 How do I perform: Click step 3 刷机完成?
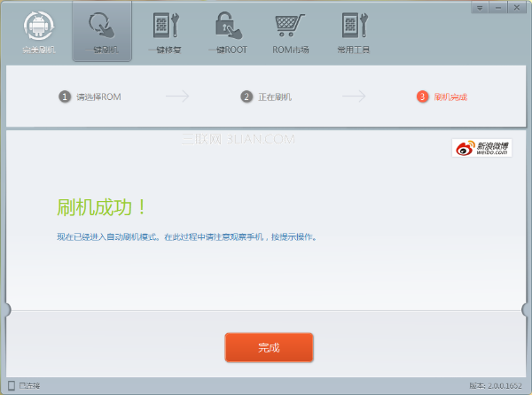point(442,97)
